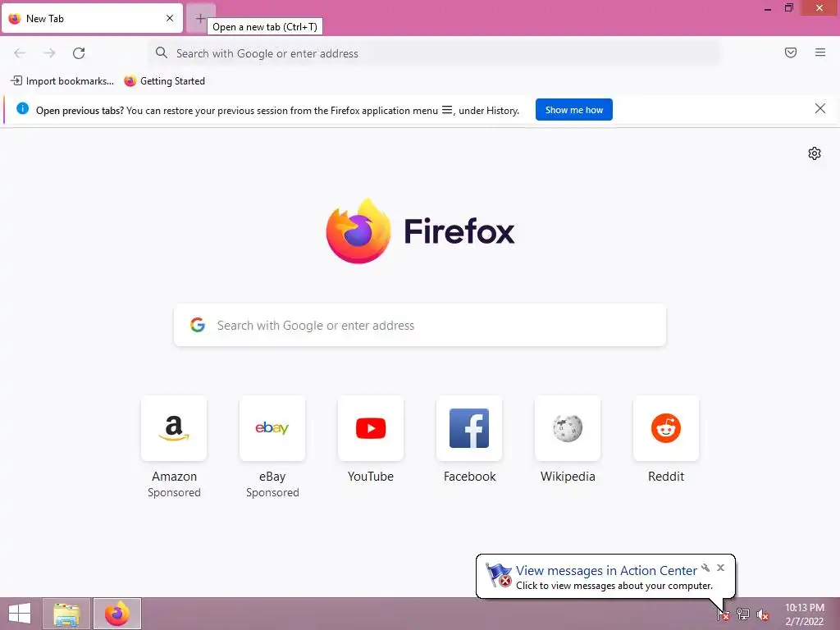Click the Firefox taskbar button
Image resolution: width=840 pixels, height=630 pixels.
click(x=117, y=614)
